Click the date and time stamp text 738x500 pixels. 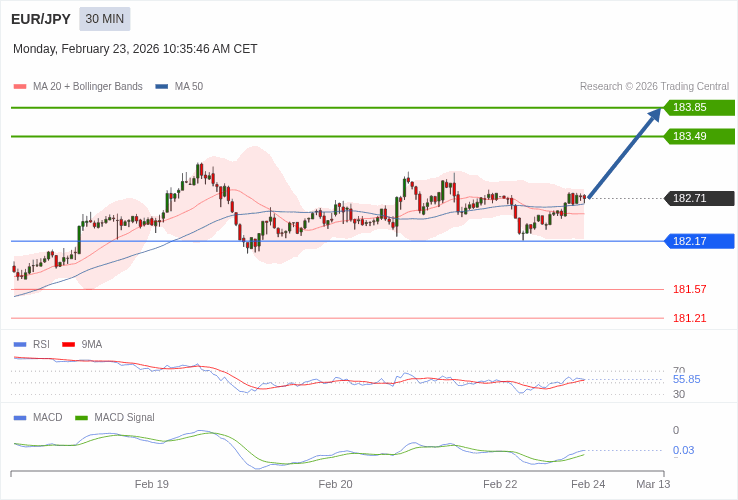coord(135,49)
